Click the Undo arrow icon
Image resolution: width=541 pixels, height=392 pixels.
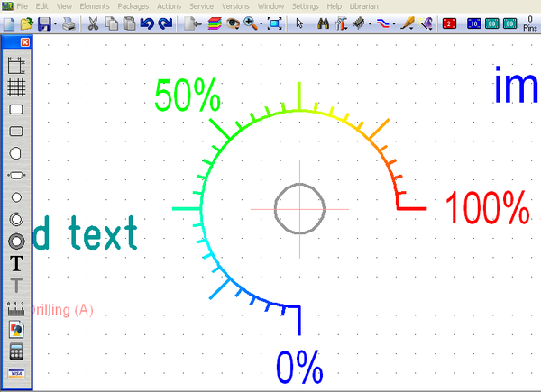click(147, 23)
